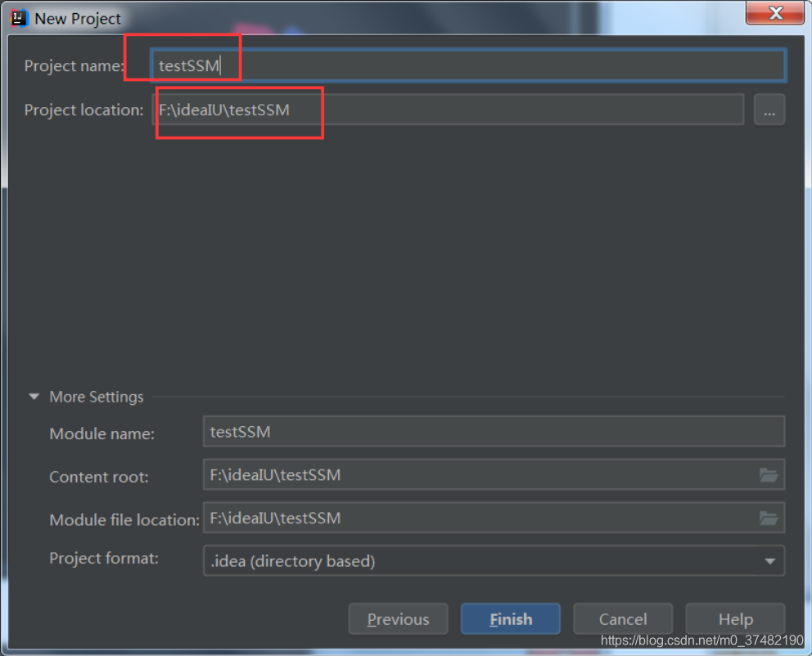
Task: Click the 'Module file location:' label
Action: (124, 519)
